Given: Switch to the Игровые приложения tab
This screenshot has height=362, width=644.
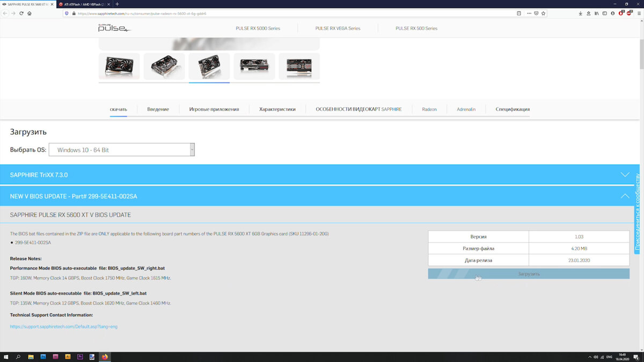Looking at the screenshot, I should [214, 109].
